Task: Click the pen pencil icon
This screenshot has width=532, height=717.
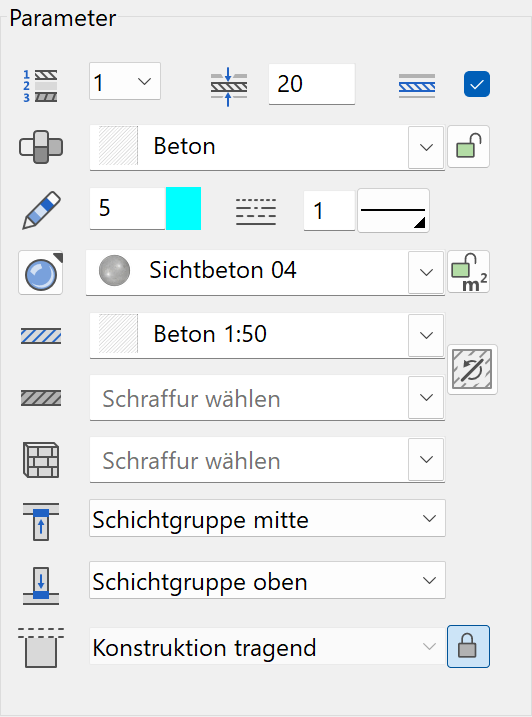Action: coord(41,210)
